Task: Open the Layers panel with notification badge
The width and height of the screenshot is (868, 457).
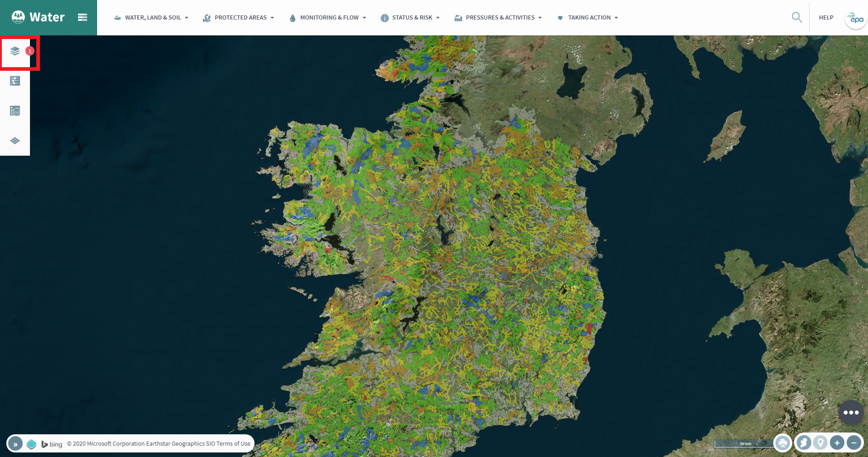Action: coord(15,51)
